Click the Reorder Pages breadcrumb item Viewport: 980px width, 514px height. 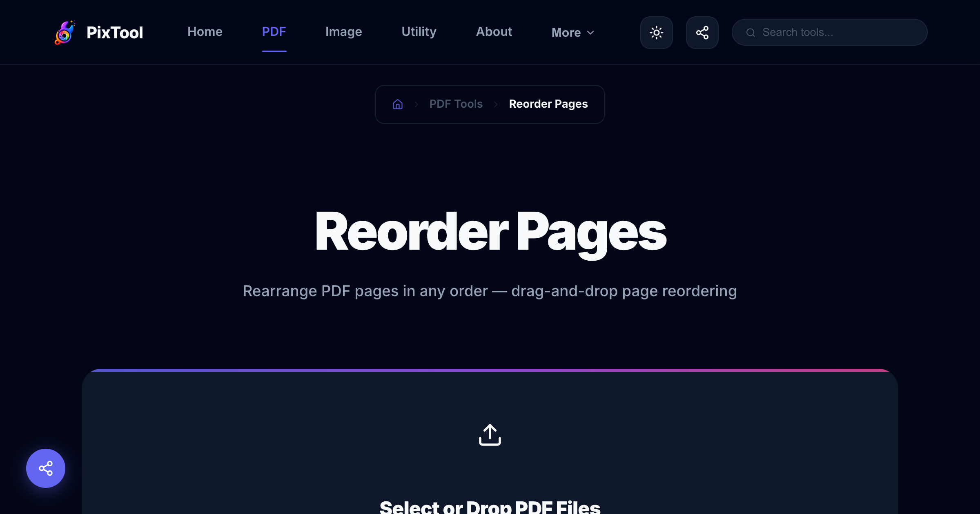(548, 104)
